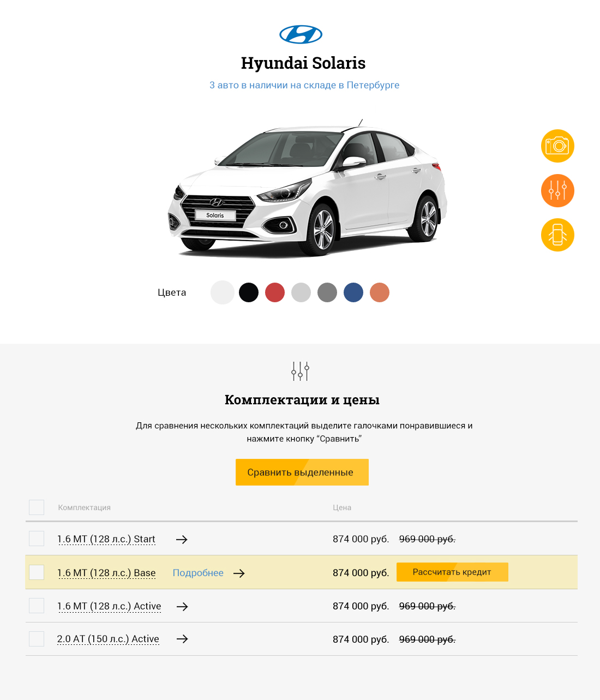Screen dimensions: 600x700
Task: Check the 1.6 MT (128 л.с.) Active checkbox
Action: (37, 606)
